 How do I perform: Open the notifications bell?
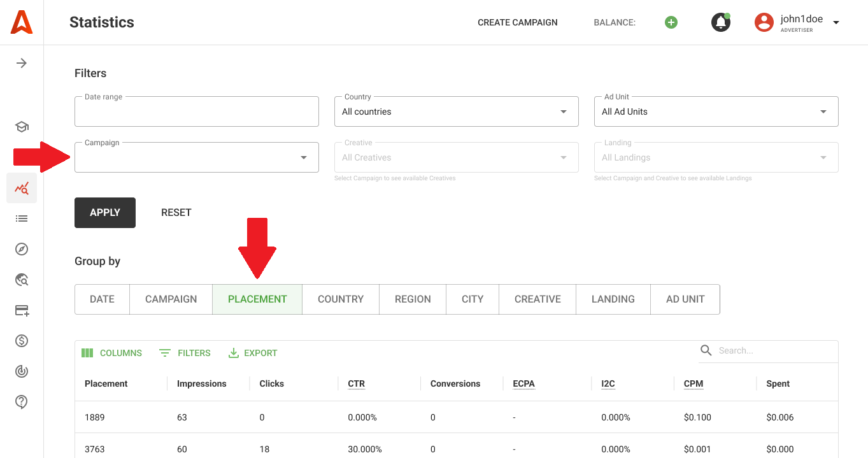pos(720,22)
